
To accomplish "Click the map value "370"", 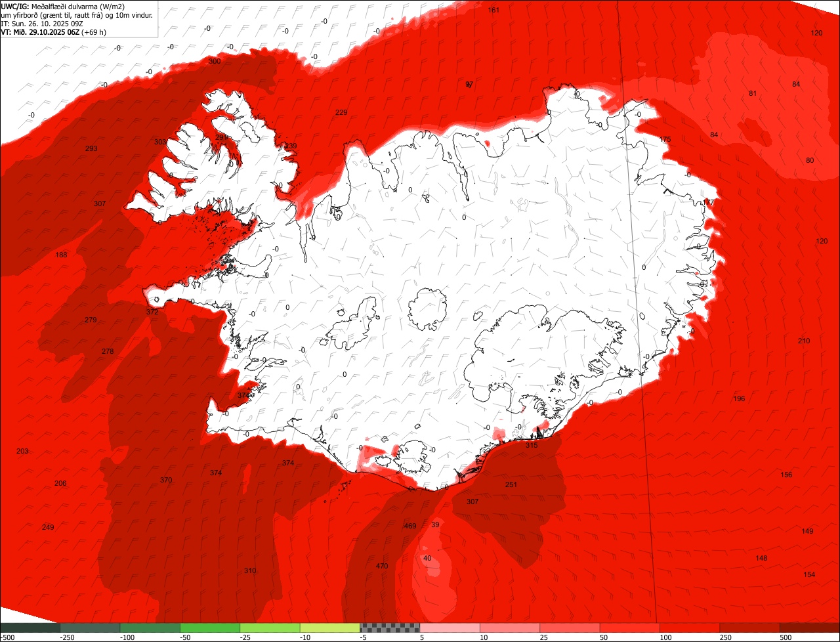I will pyautogui.click(x=166, y=480).
